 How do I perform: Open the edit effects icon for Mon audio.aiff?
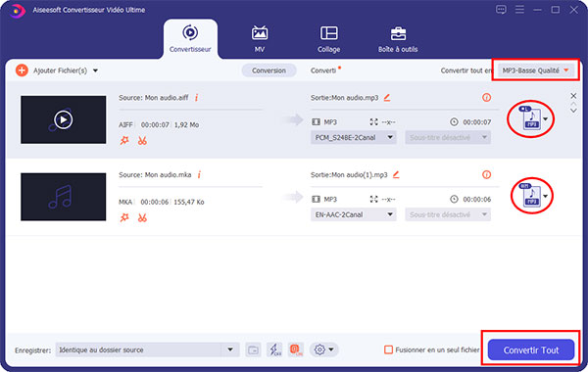[124, 141]
